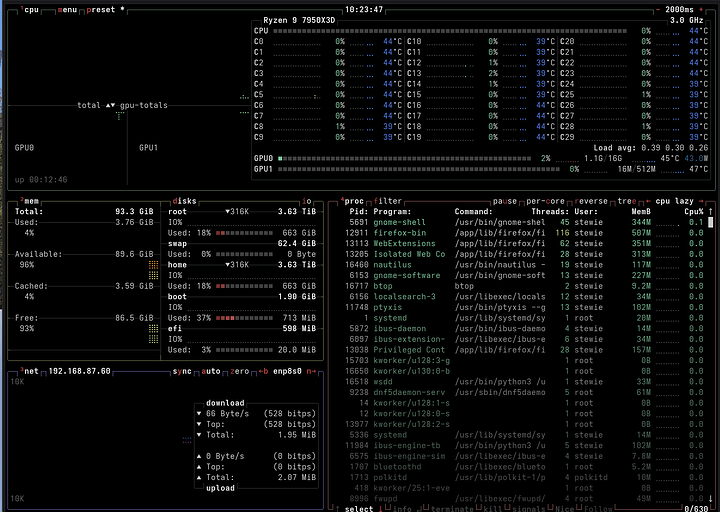
Task: Pause the process list
Action: (x=505, y=201)
